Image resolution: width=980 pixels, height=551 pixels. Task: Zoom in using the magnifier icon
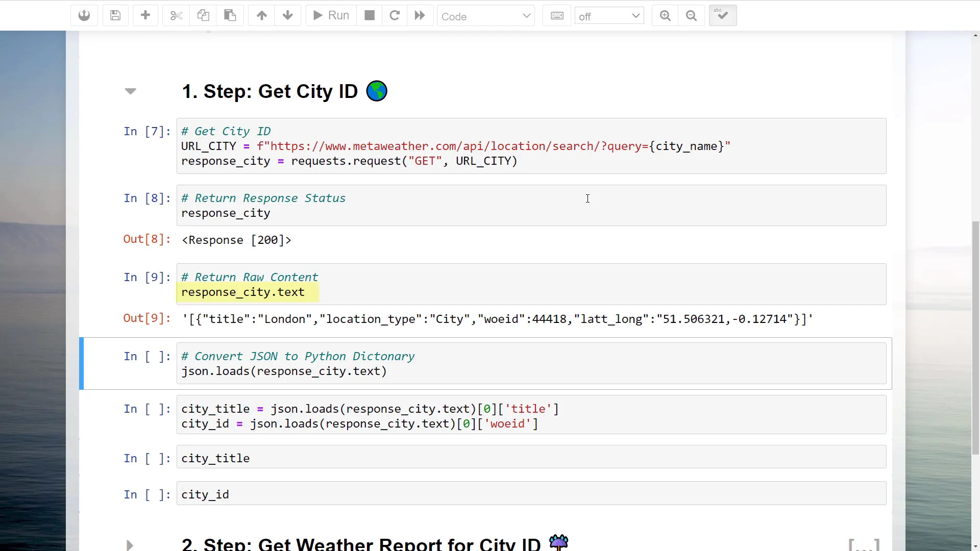click(665, 15)
